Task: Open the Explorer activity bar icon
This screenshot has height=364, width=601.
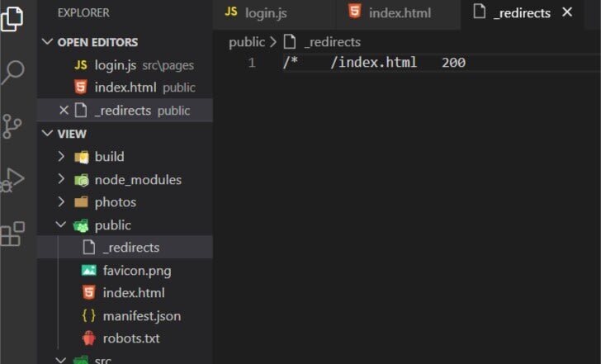Action: tap(12, 17)
